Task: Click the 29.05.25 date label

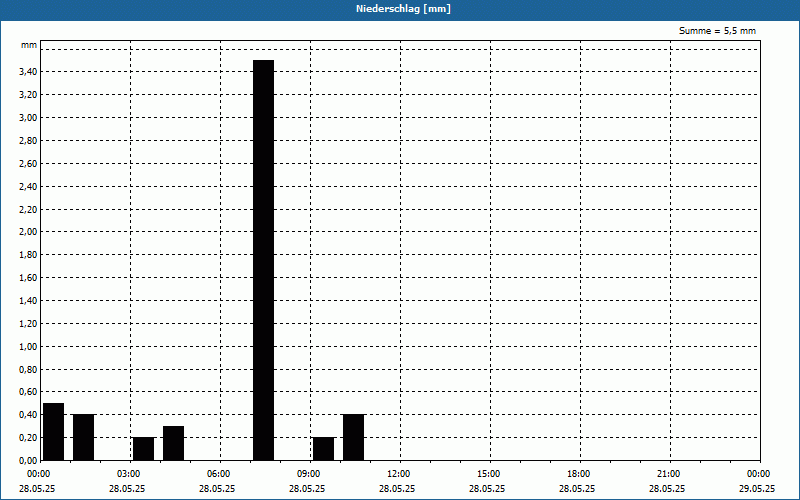Action: tap(757, 489)
